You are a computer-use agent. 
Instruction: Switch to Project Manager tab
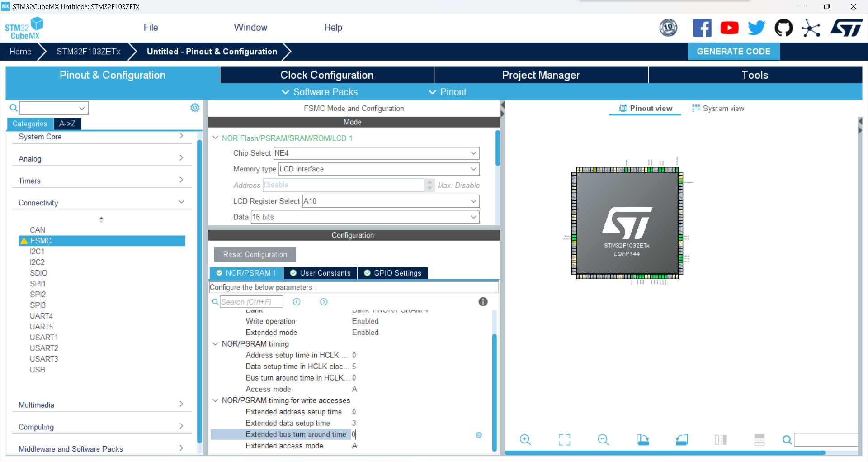tap(541, 75)
